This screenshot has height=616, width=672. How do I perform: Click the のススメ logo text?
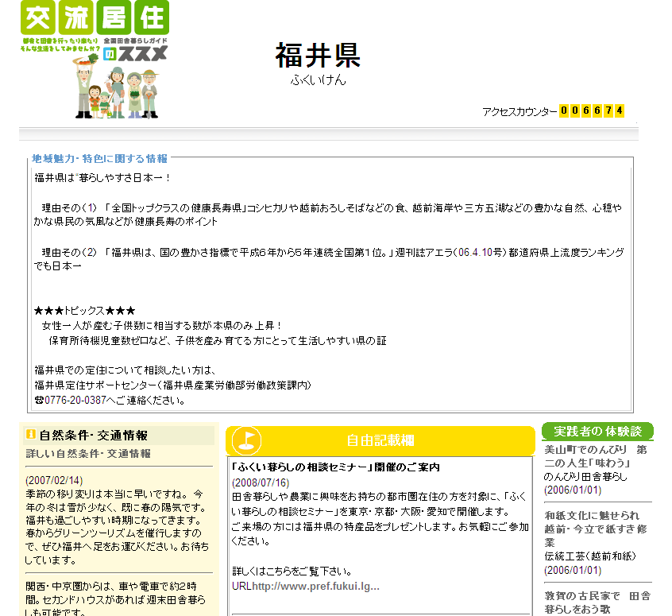pyautogui.click(x=135, y=53)
